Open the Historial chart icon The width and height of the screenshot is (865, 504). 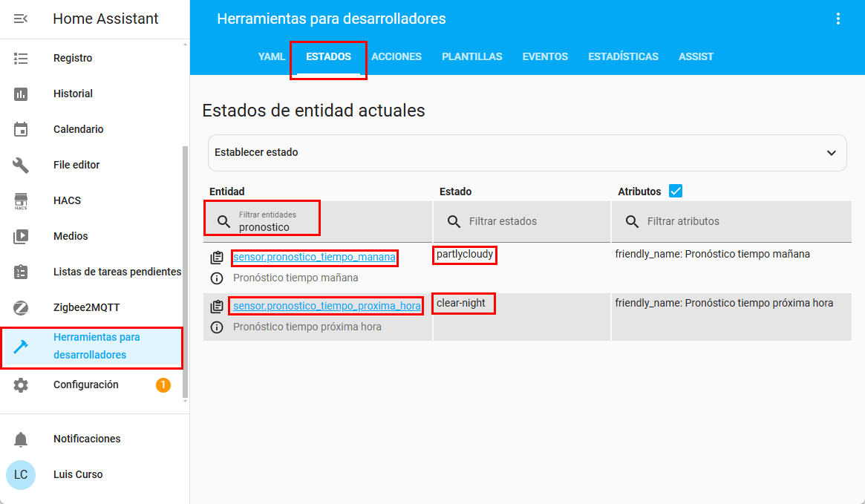click(20, 94)
